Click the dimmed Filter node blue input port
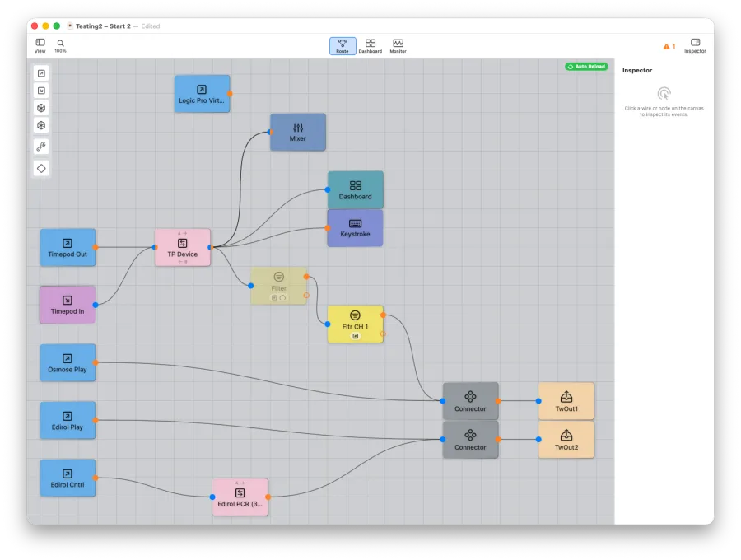Image resolution: width=741 pixels, height=560 pixels. [x=251, y=286]
